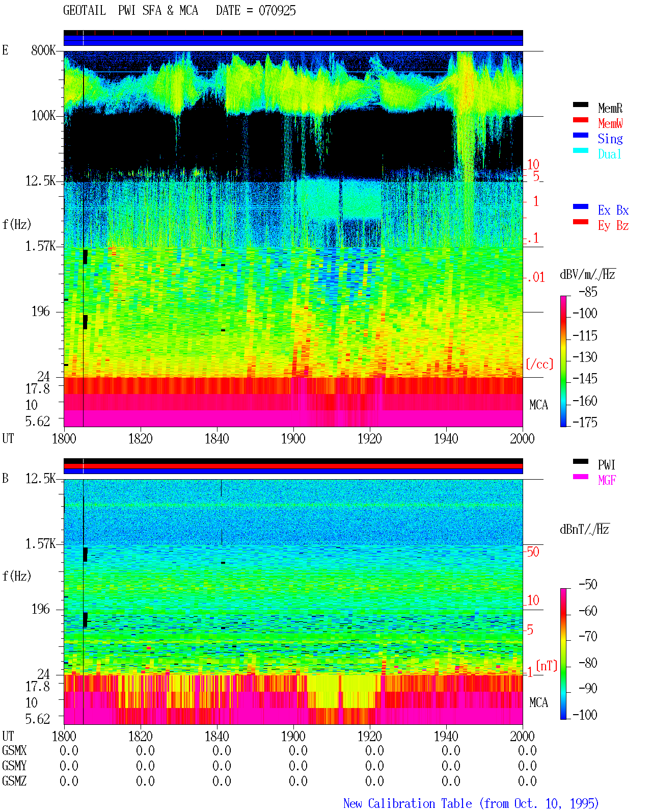652x812 pixels.
Task: Click the black PWI legend swatch
Action: pyautogui.click(x=581, y=461)
